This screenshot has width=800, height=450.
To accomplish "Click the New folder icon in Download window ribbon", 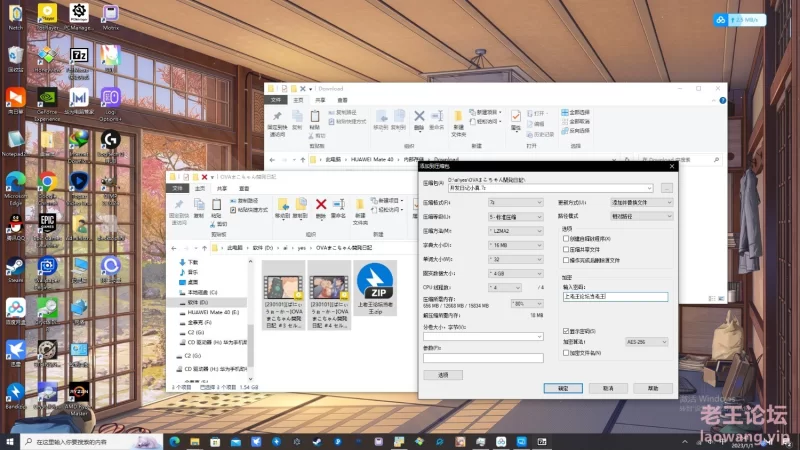I will [458, 117].
